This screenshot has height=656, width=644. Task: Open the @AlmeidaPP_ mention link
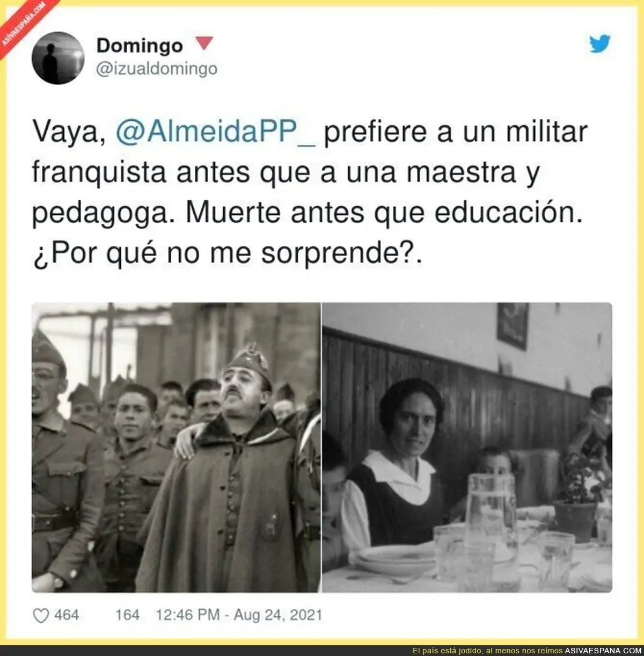(x=216, y=133)
